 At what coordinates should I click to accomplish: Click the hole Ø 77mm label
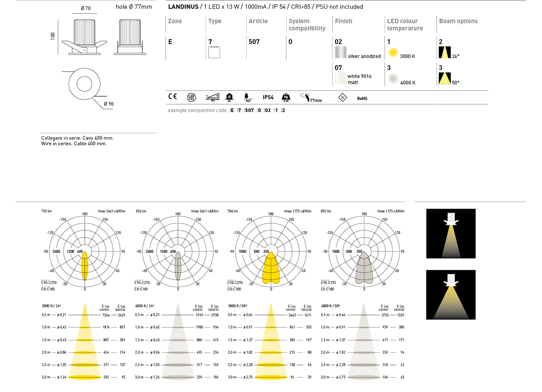pyautogui.click(x=134, y=7)
